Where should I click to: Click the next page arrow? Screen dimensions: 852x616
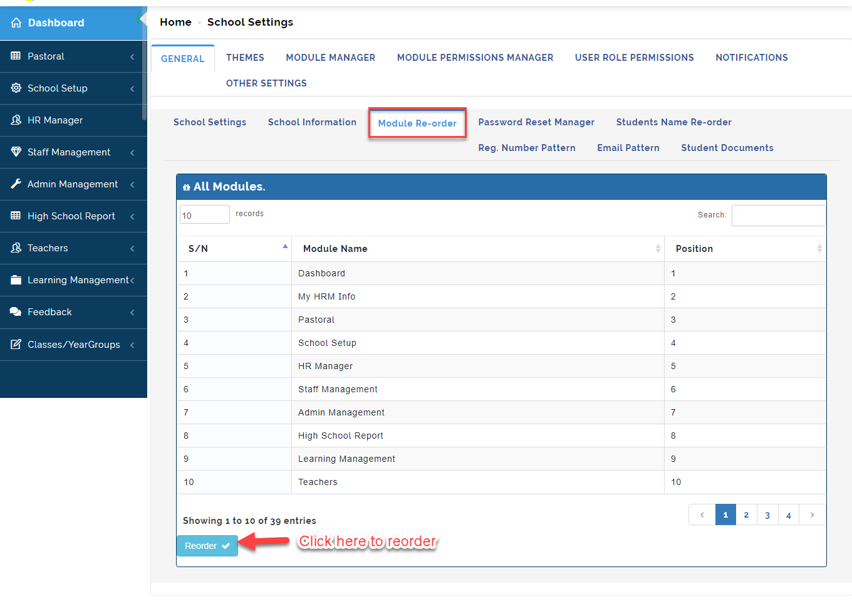[x=813, y=514]
